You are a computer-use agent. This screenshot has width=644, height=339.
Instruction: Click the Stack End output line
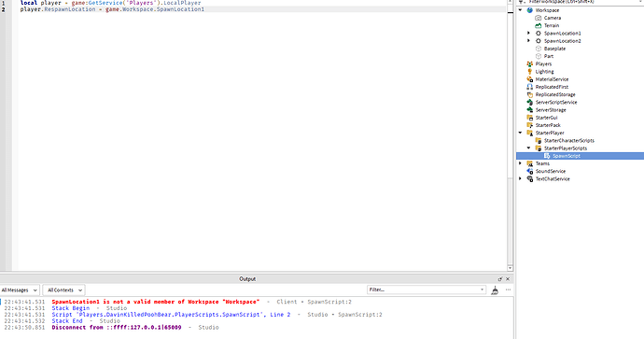pos(67,321)
